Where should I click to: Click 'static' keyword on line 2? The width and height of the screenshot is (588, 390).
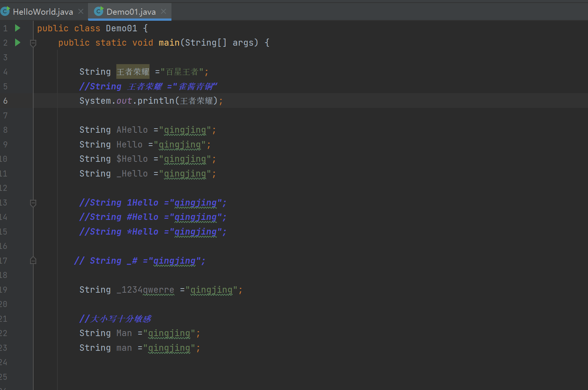(111, 43)
